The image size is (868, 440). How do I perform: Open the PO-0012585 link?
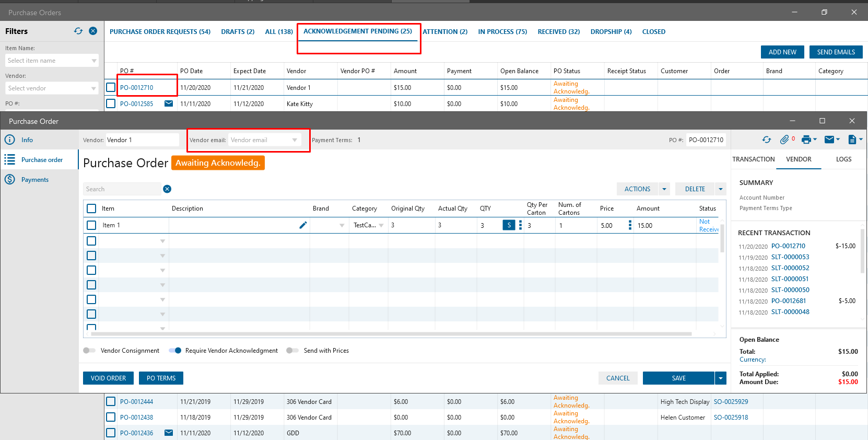(x=137, y=104)
